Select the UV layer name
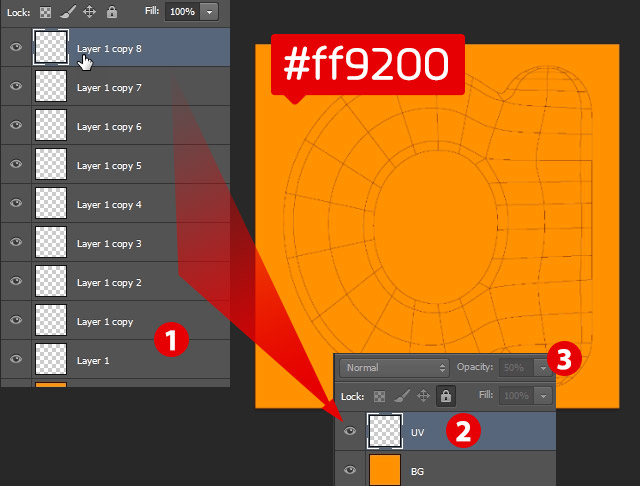 pos(417,433)
